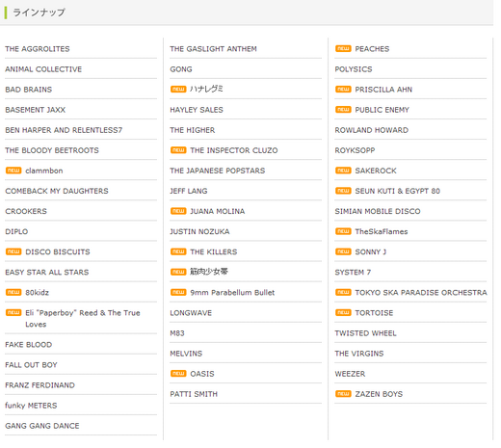Click the new badge beside PEACHES
The image size is (501, 448).
(x=343, y=49)
